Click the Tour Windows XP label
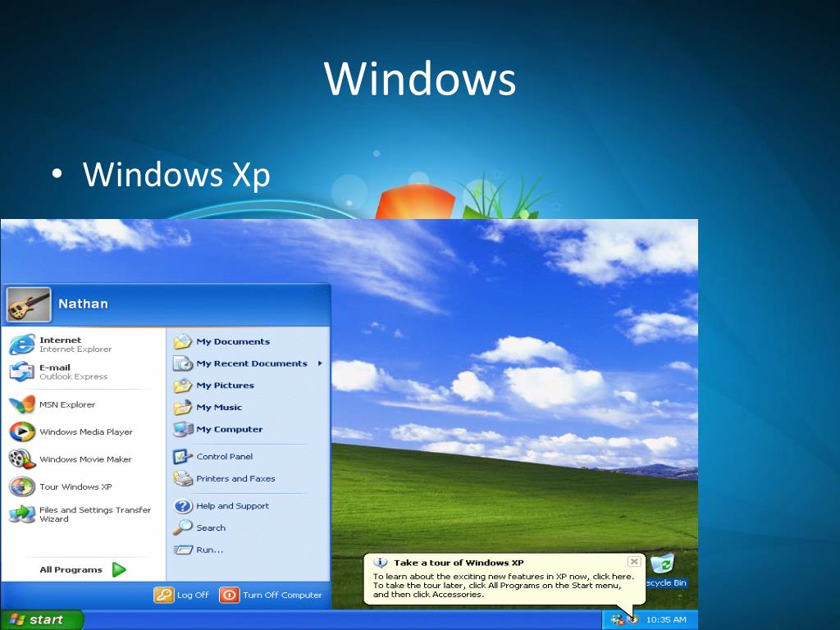 coord(75,486)
